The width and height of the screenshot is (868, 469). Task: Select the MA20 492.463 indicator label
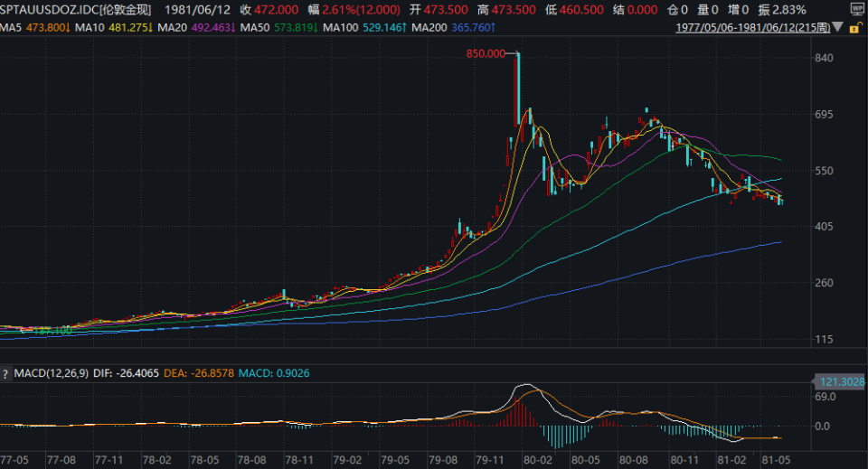196,27
